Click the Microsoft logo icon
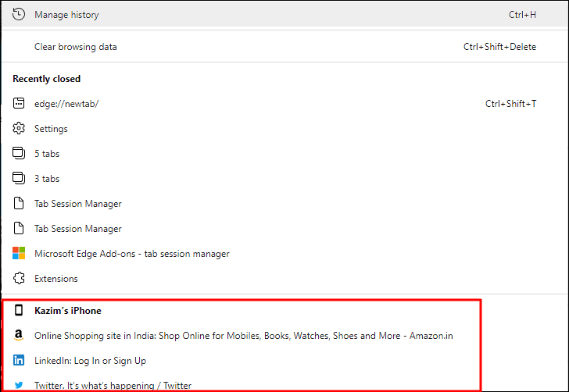 click(19, 253)
